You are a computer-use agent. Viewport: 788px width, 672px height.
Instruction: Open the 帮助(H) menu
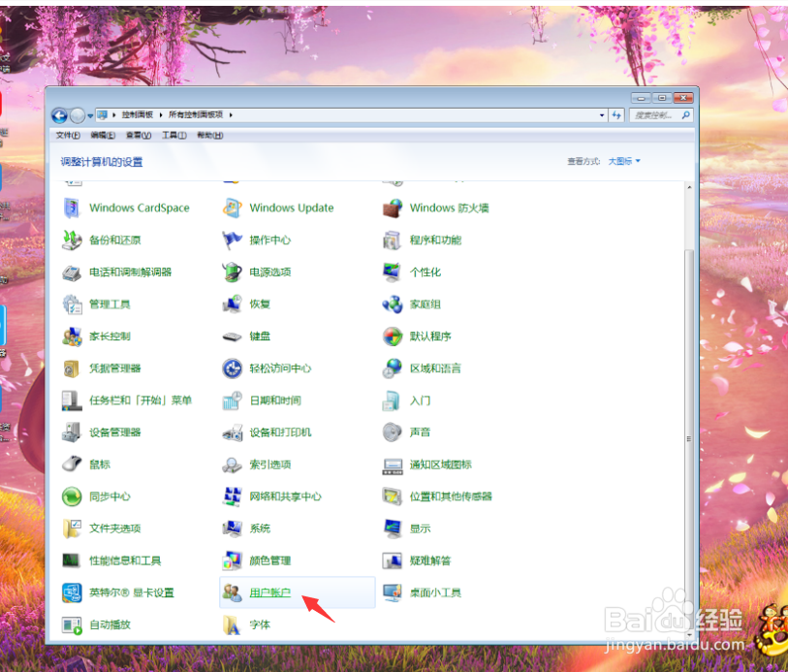209,135
